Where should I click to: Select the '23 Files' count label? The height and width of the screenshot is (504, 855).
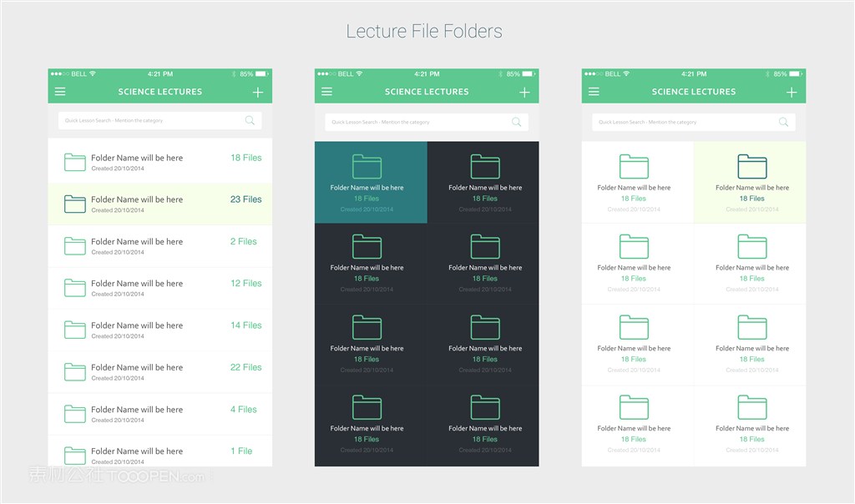246,199
